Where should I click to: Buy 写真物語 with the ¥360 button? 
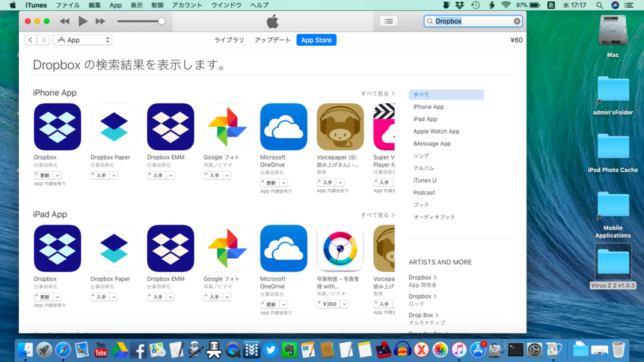(329, 304)
